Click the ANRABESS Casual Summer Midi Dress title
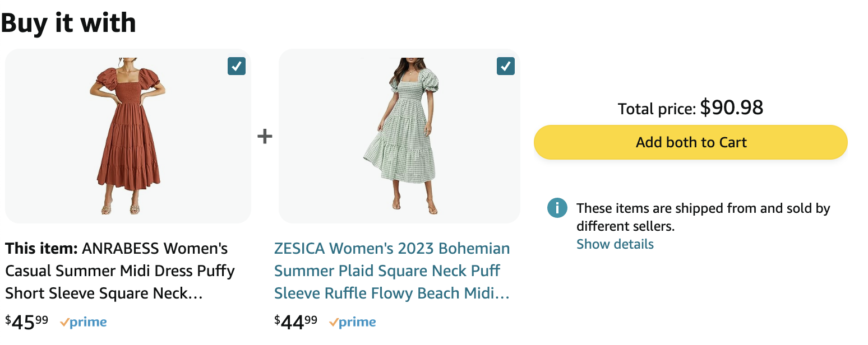Image resolution: width=868 pixels, height=345 pixels. pyautogui.click(x=120, y=271)
